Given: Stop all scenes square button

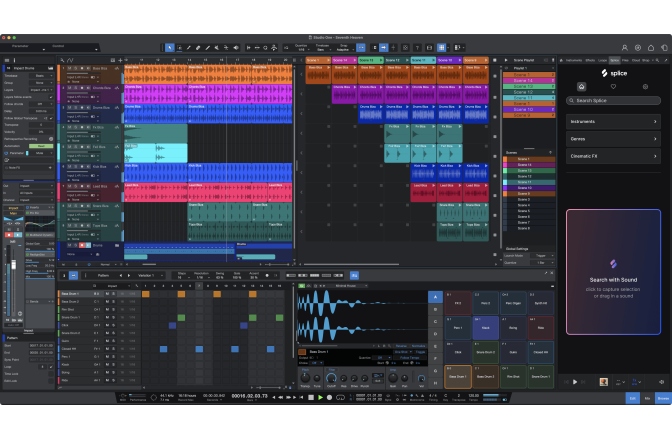Looking at the screenshot, I should tap(495, 60).
